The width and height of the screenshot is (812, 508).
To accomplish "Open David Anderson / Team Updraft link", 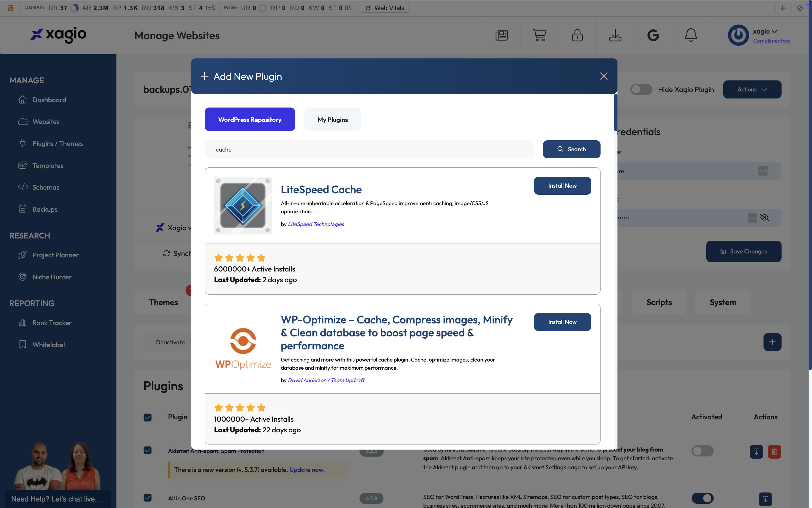I will pyautogui.click(x=326, y=380).
